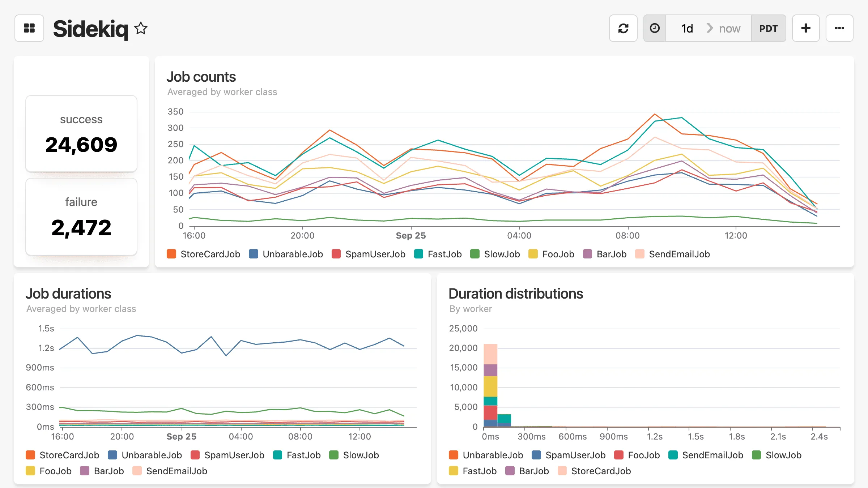Click the plus icon to add a chart
The image size is (868, 488).
(x=806, y=28)
